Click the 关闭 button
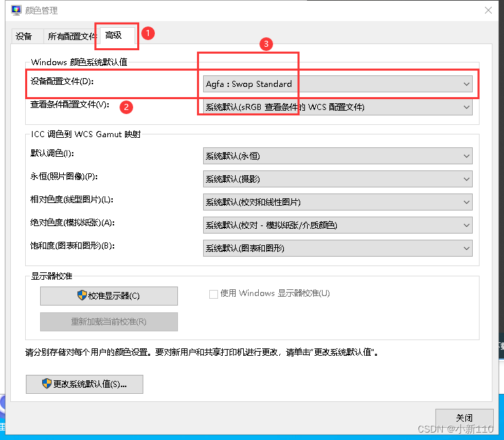Viewport: 504px width, 440px height. pos(465,418)
